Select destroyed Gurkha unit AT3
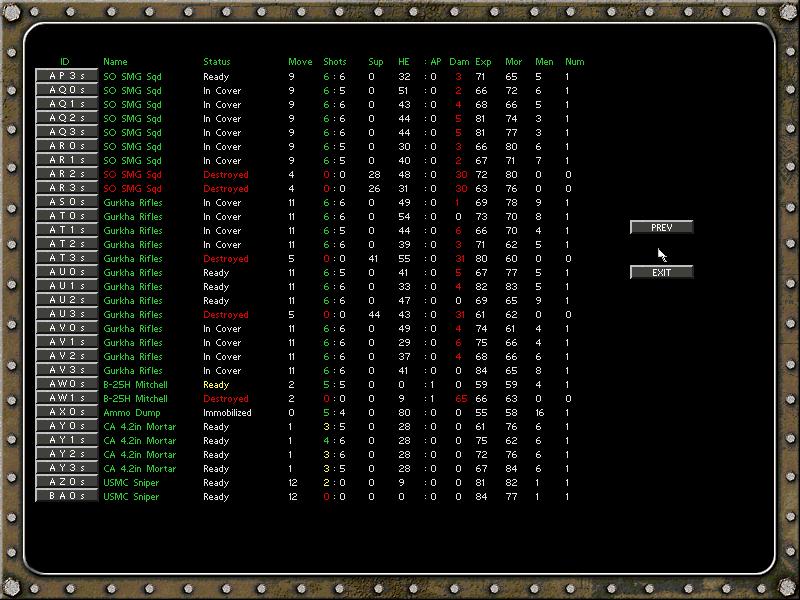The image size is (800, 600). click(x=66, y=258)
